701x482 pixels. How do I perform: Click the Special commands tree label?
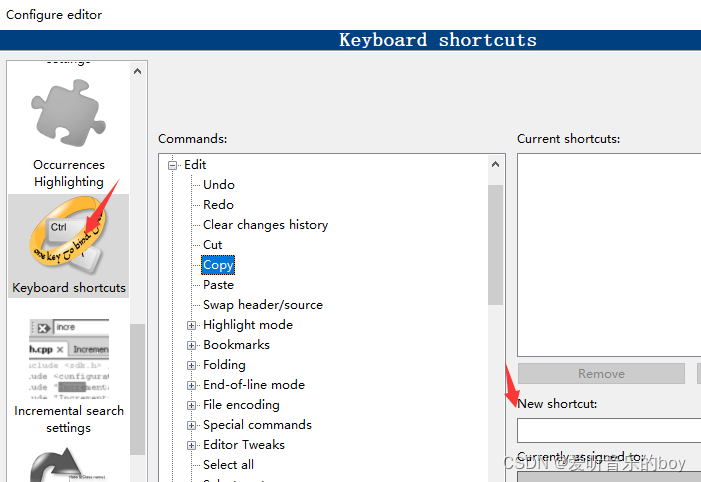(x=257, y=425)
